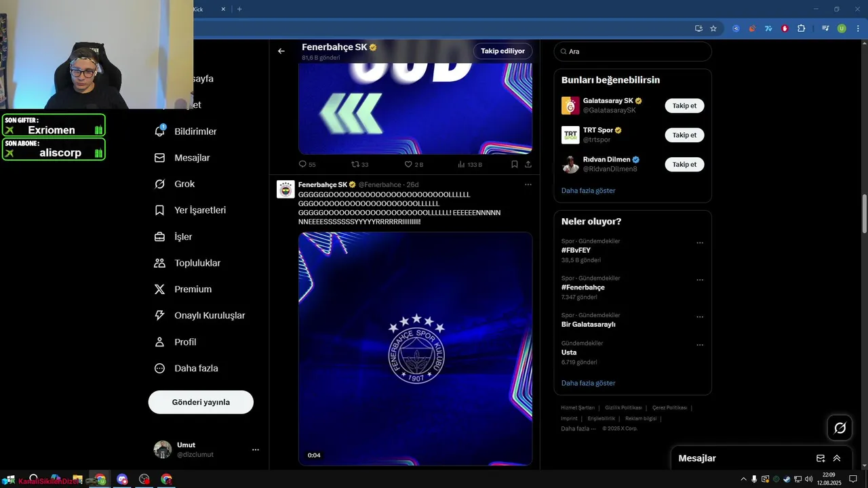Image resolution: width=868 pixels, height=488 pixels.
Task: Open a new browser tab
Action: pos(239,9)
